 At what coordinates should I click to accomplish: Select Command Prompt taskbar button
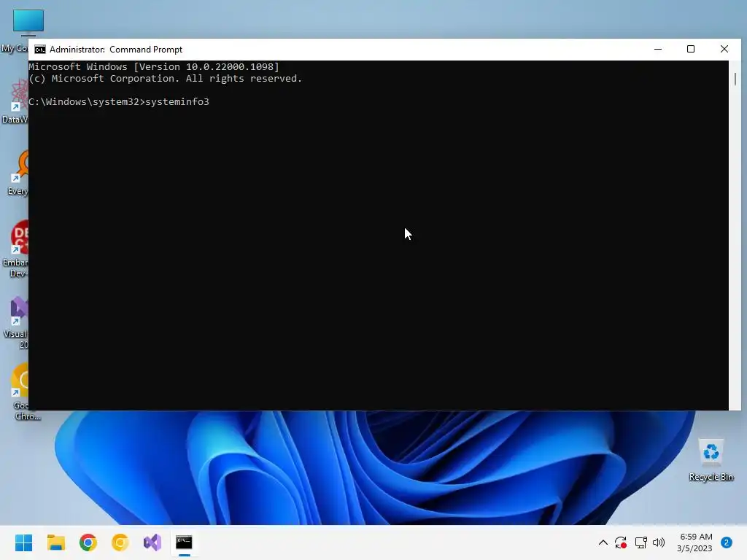click(x=184, y=542)
